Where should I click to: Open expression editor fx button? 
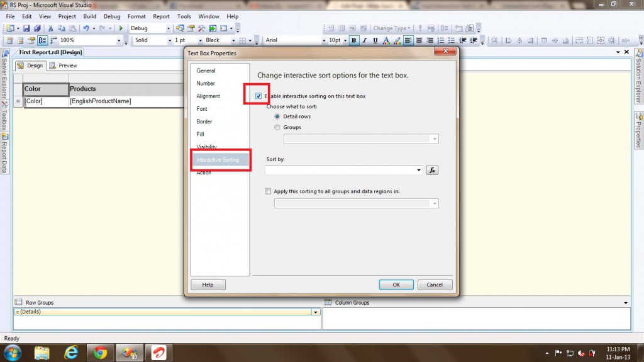[431, 170]
